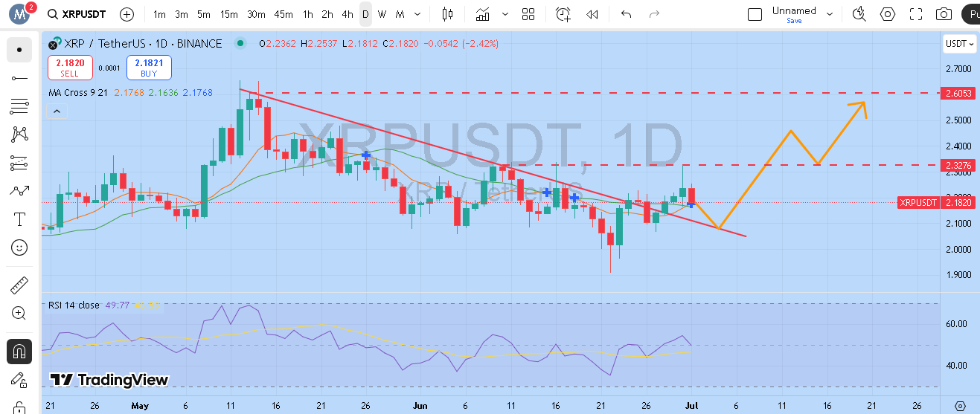
Task: Choose the chart layout square
Action: 755,14
